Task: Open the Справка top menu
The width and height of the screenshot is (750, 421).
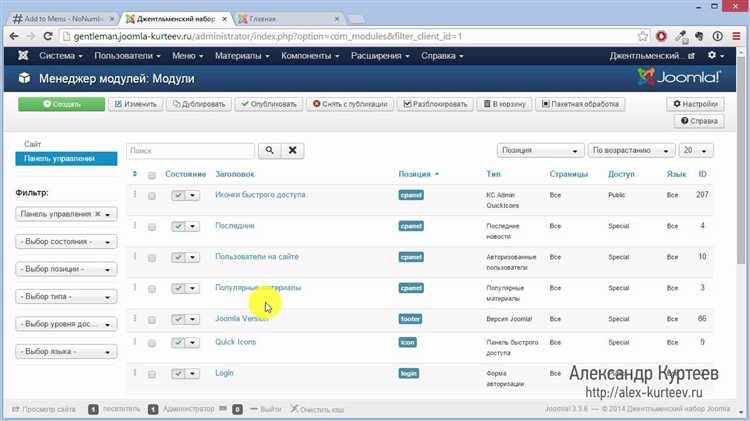Action: pyautogui.click(x=442, y=55)
